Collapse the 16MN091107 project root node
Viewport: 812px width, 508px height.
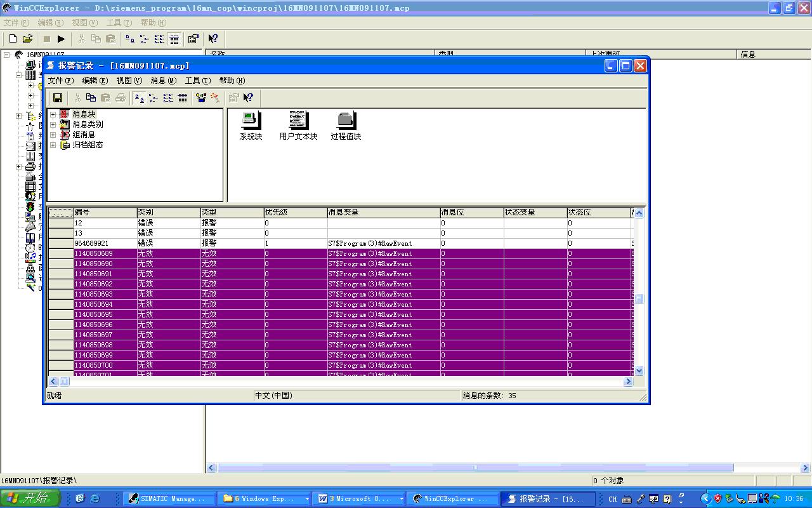coord(8,55)
